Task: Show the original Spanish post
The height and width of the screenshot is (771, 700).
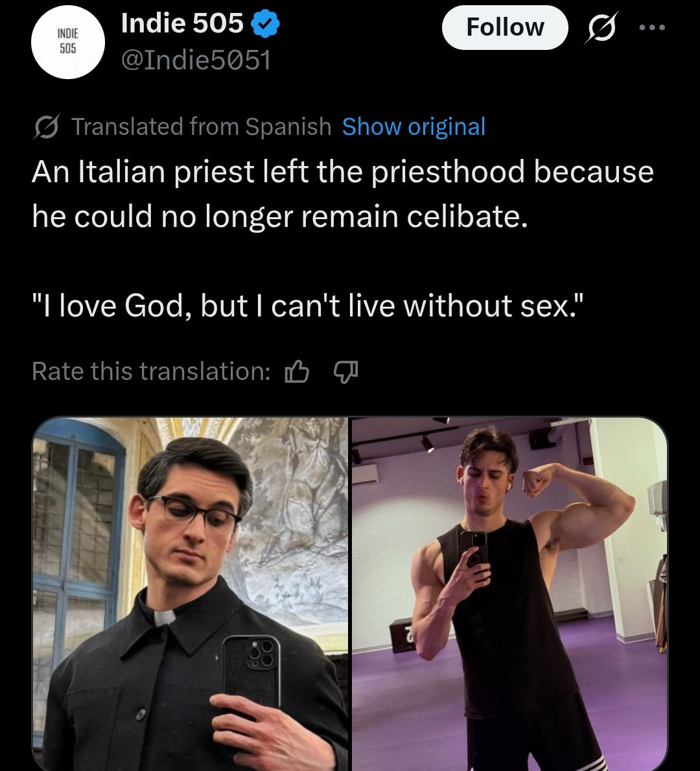Action: (x=414, y=127)
